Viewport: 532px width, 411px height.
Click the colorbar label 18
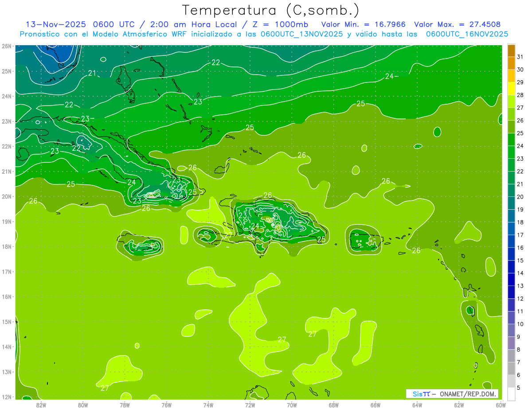point(520,222)
